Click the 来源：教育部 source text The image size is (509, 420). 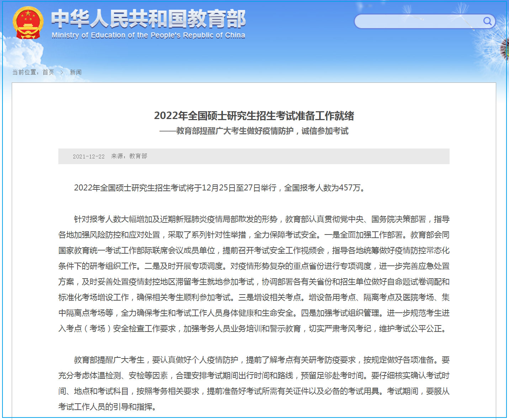pyautogui.click(x=129, y=156)
